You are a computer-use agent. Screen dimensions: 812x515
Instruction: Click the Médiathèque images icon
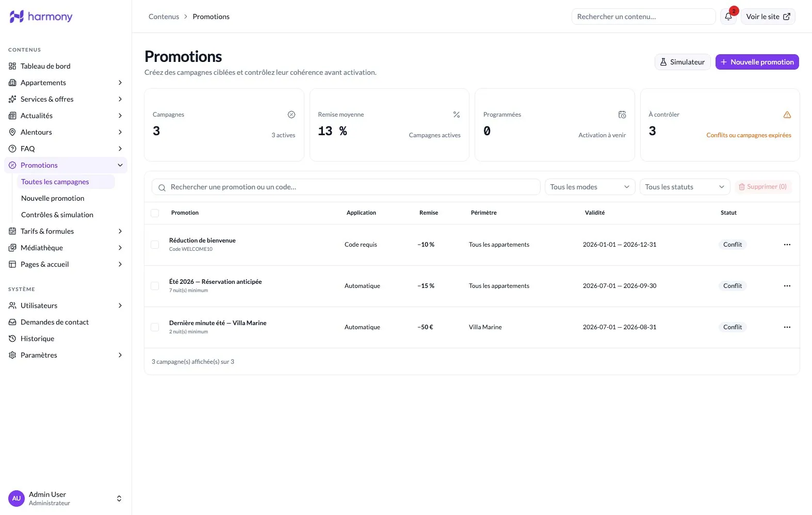pos(12,248)
